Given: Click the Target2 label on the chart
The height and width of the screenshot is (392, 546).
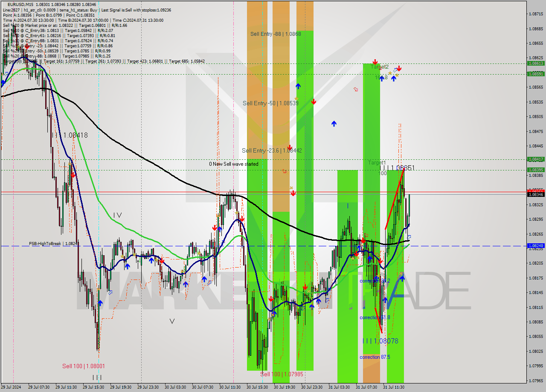Looking at the screenshot, I should coord(379,67).
